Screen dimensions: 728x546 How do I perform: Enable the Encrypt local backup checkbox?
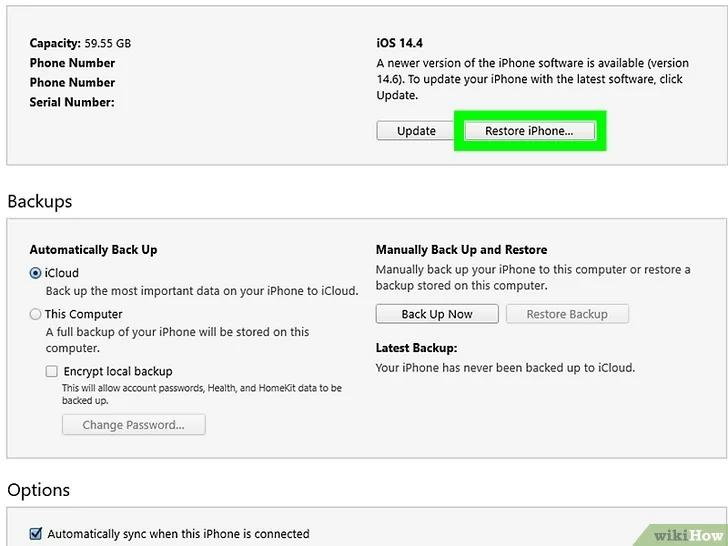(52, 371)
